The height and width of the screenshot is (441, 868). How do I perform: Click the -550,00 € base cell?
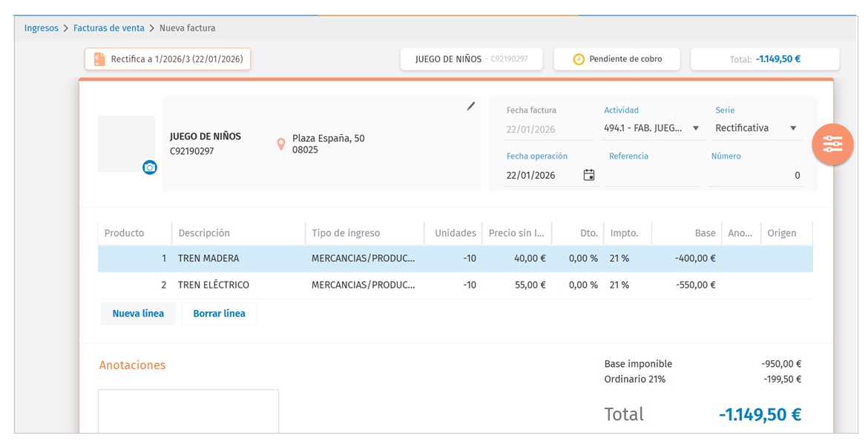point(687,285)
